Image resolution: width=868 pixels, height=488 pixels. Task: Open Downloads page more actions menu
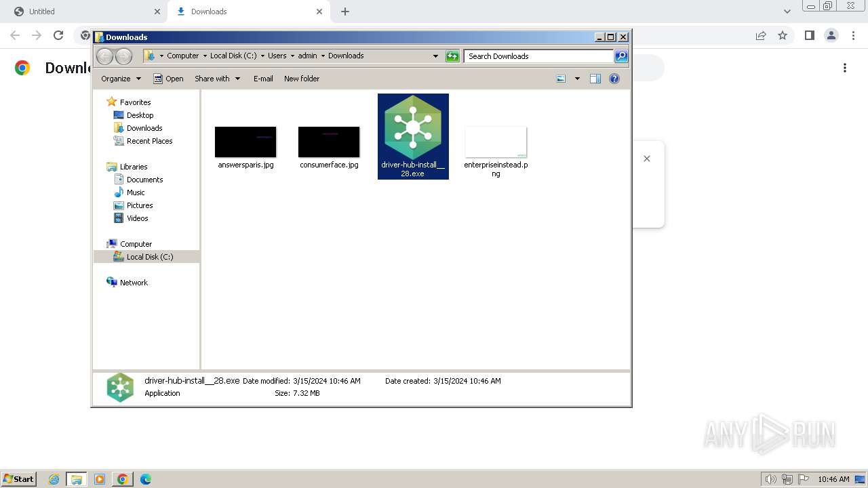coord(845,68)
